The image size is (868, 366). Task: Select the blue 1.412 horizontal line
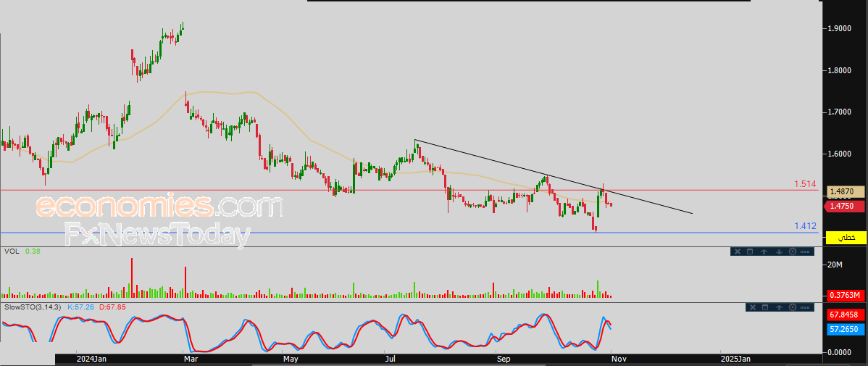409,233
